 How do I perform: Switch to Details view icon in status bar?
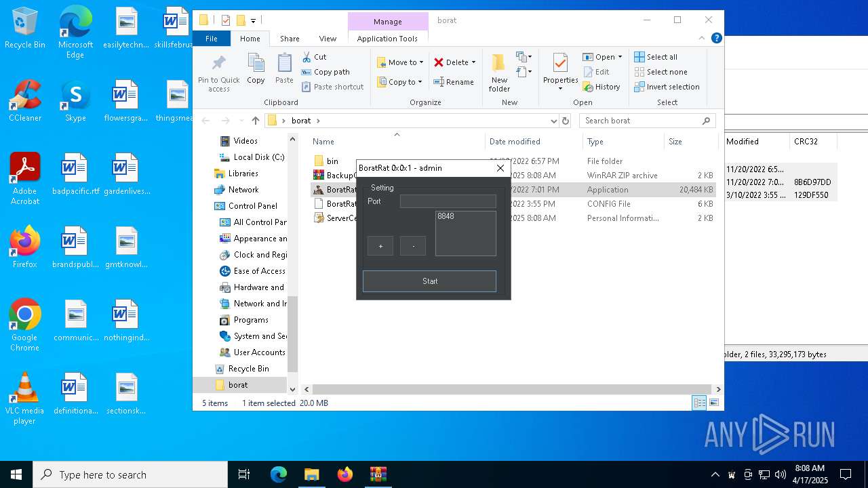[x=699, y=403]
